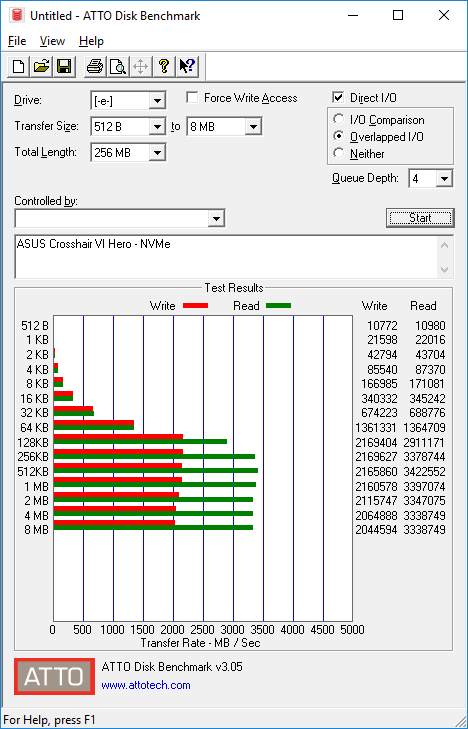
Task: Click the Start button
Action: pos(420,218)
